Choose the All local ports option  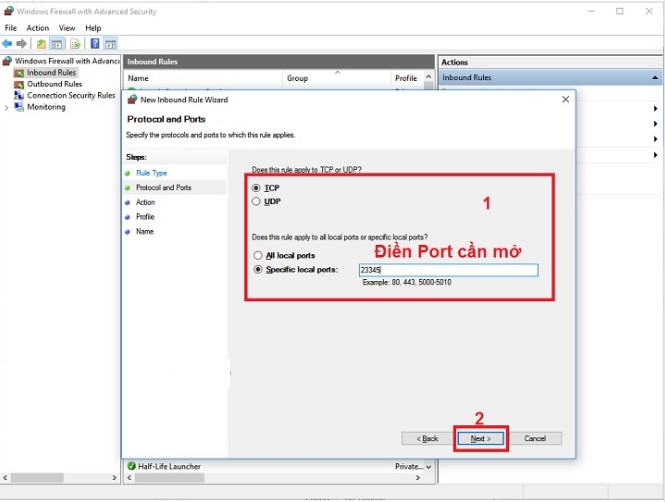257,256
